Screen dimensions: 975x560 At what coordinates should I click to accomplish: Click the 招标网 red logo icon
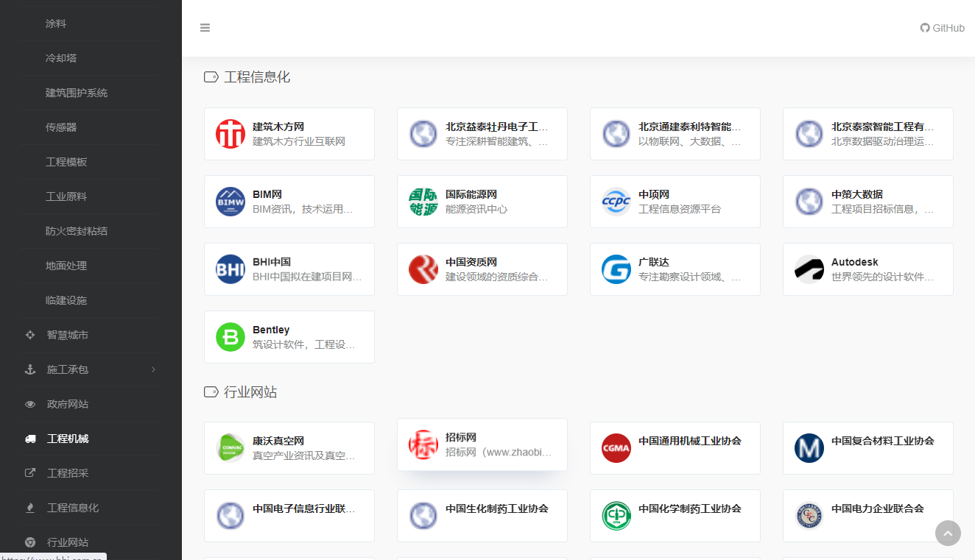423,444
